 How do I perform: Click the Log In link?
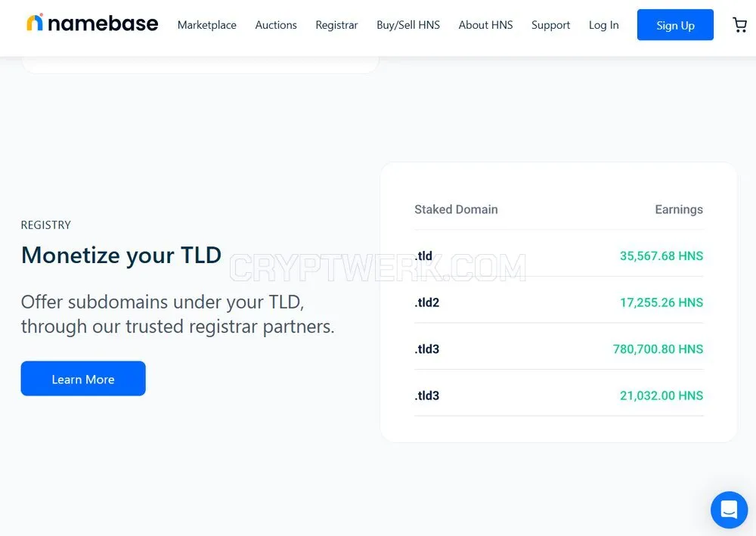(x=603, y=25)
